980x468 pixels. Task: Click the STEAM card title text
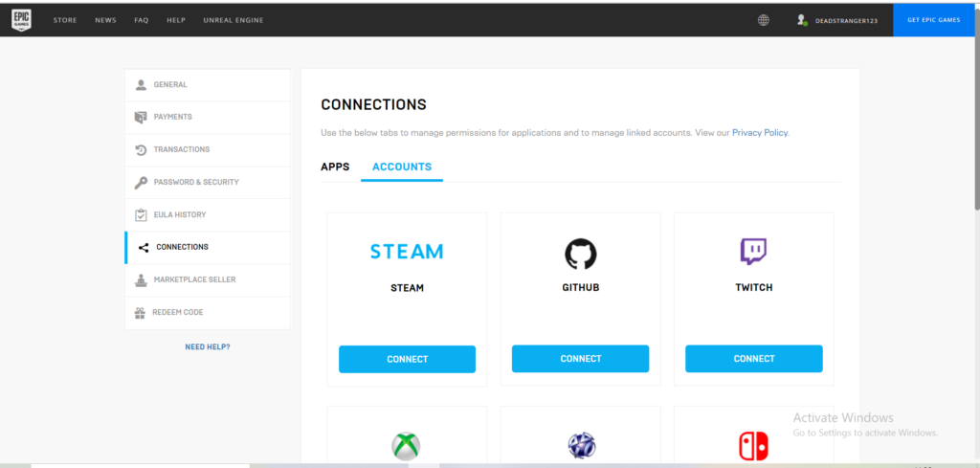coord(407,289)
